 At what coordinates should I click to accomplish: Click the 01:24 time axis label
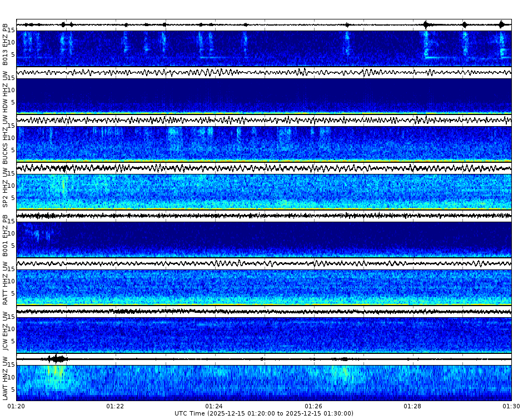[214, 406]
